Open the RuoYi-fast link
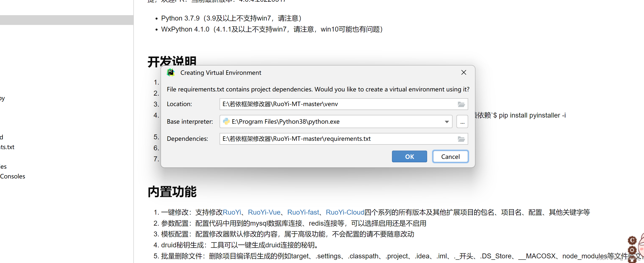 click(x=303, y=212)
